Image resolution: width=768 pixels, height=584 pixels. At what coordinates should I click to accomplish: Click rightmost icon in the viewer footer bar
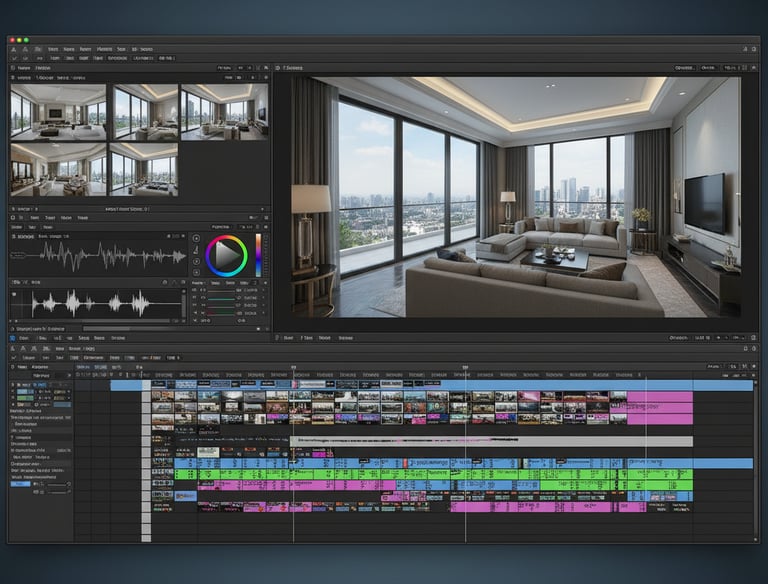pos(753,338)
